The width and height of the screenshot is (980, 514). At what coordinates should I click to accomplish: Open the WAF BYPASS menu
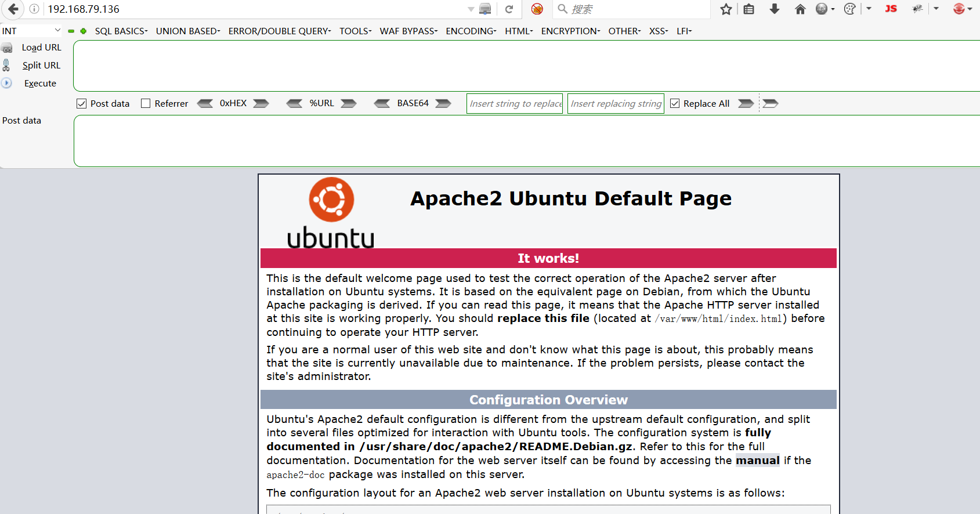408,31
